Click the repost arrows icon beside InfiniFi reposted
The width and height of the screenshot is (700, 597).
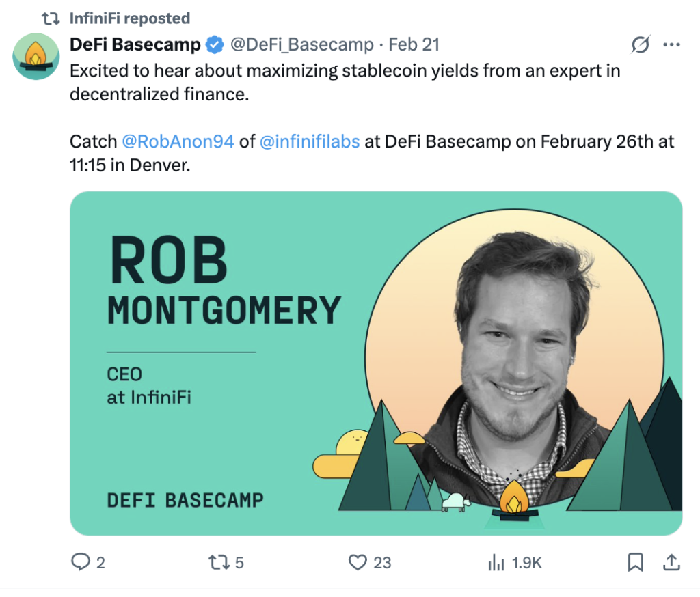51,18
